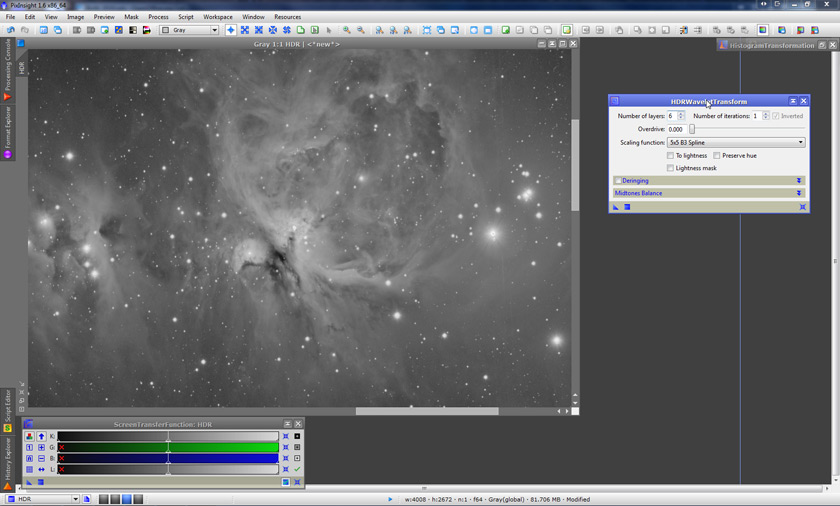Click the zoom in magnifier in top toolbar
Screen dimensions: 840x506
point(347,30)
